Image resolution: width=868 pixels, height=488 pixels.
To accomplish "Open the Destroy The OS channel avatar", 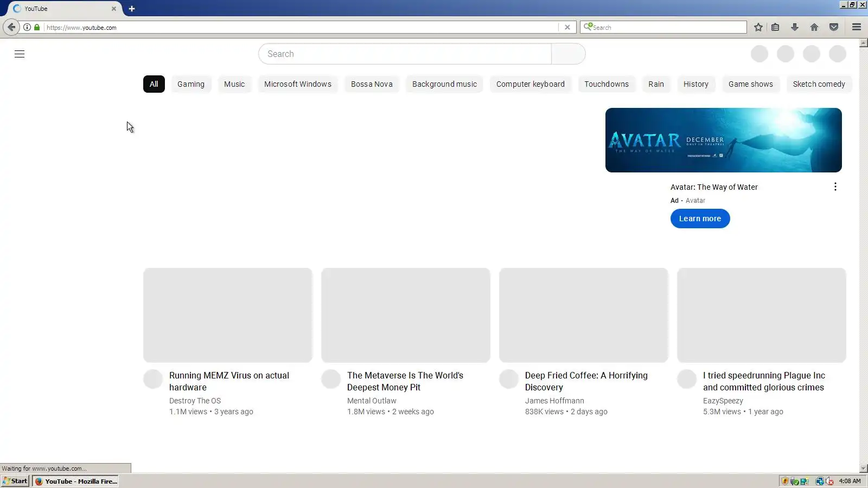I will coord(153,379).
